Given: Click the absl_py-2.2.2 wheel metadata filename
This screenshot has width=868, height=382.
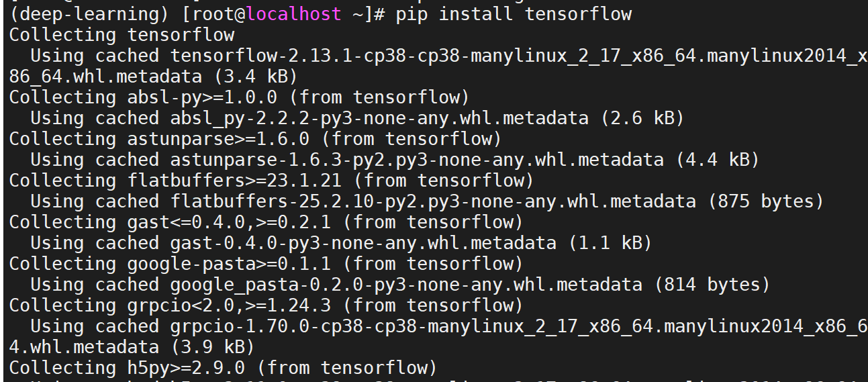Looking at the screenshot, I should pyautogui.click(x=374, y=117).
